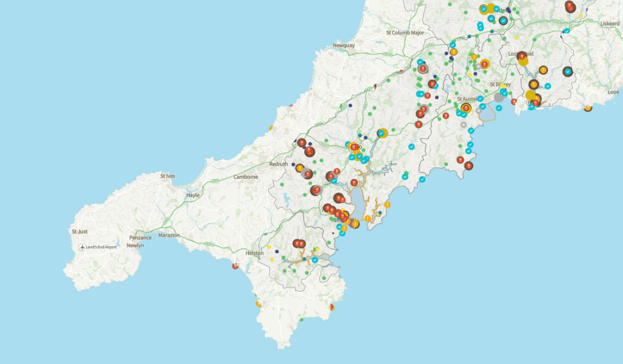Click the dark blue dot marker east of Helston
623x364 pixels.
(277, 251)
